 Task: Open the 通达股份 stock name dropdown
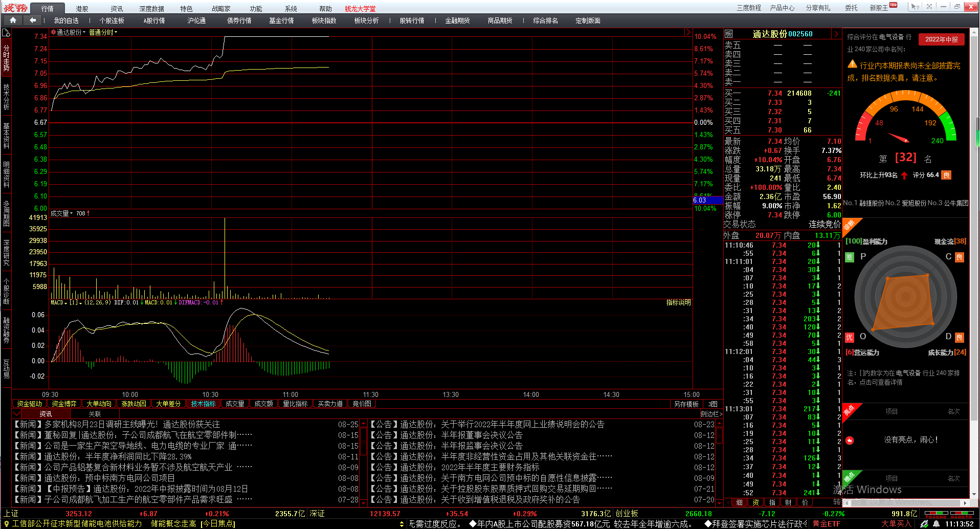point(71,32)
